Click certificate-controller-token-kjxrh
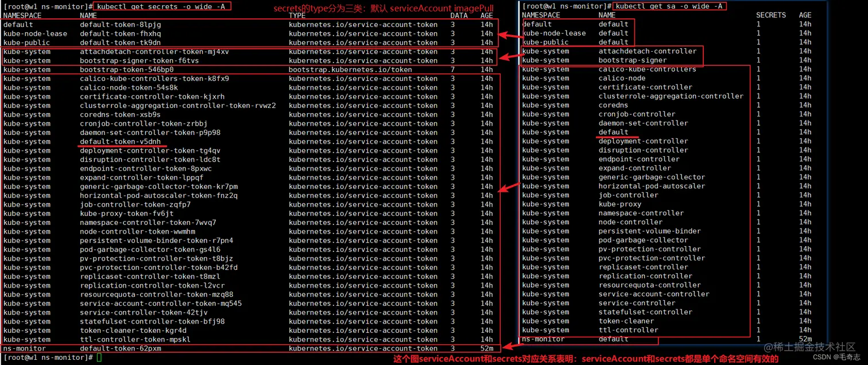868x365 pixels. [152, 97]
